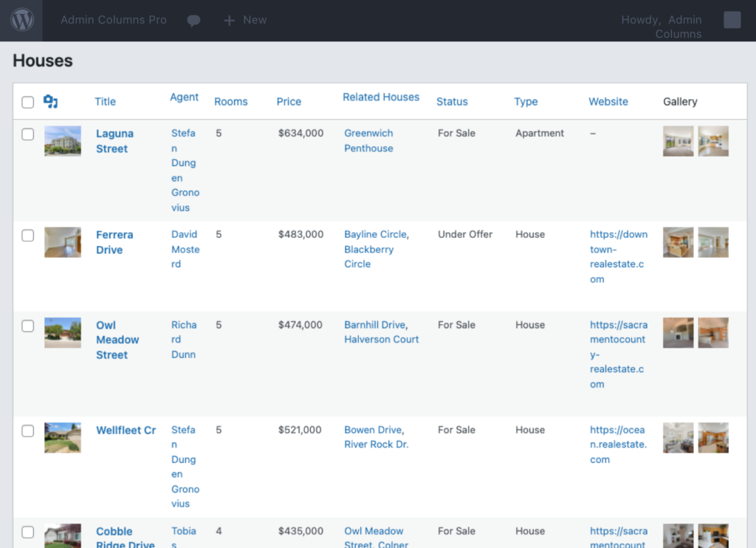Open Owl Meadow Street house thumbnail

[x=63, y=332]
